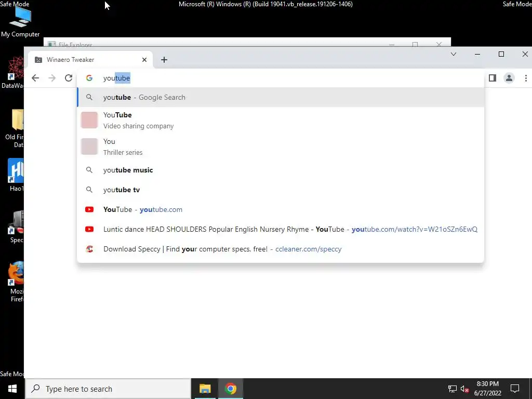Click the red YouTube icon beside youtube.com

tap(89, 209)
